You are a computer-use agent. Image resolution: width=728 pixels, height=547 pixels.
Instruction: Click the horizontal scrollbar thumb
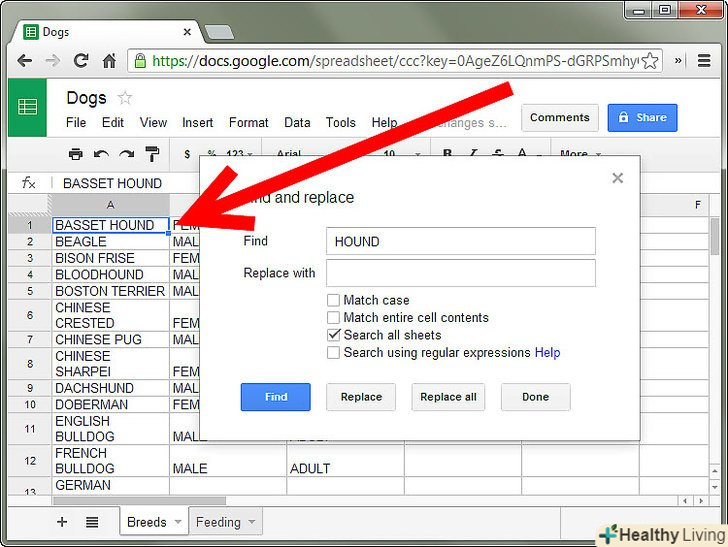tap(139, 501)
